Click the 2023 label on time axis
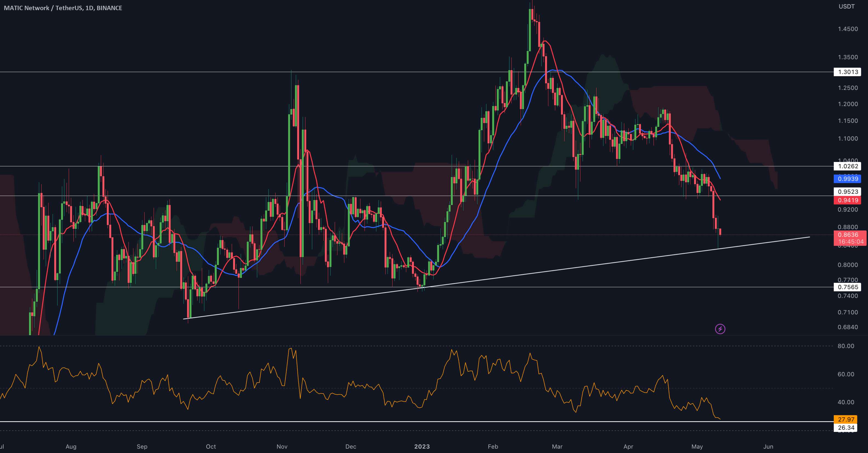868x453 pixels. [422, 447]
